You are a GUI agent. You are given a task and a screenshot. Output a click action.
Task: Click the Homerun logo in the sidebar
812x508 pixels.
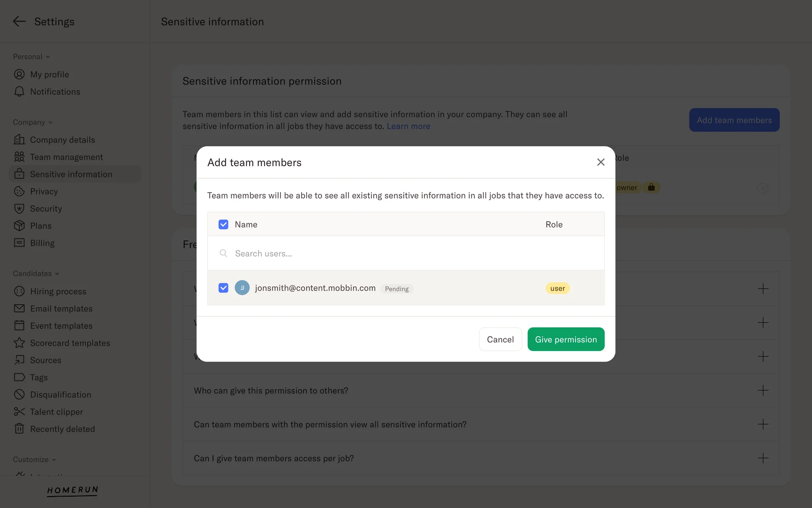coord(72,491)
